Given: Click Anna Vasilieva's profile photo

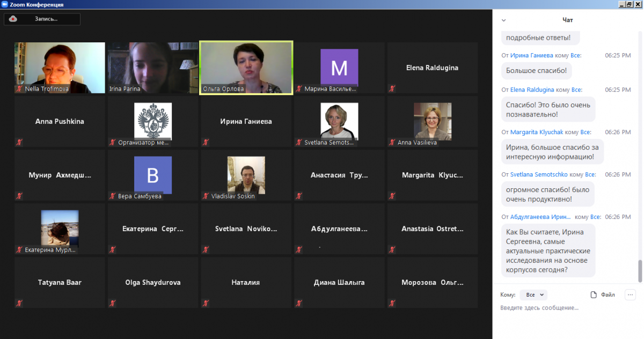Looking at the screenshot, I should pyautogui.click(x=433, y=121).
